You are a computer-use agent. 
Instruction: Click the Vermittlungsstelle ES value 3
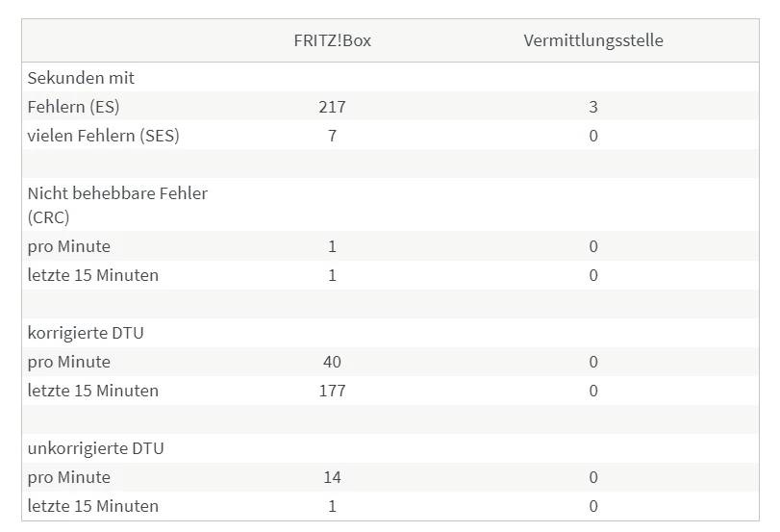pos(593,107)
